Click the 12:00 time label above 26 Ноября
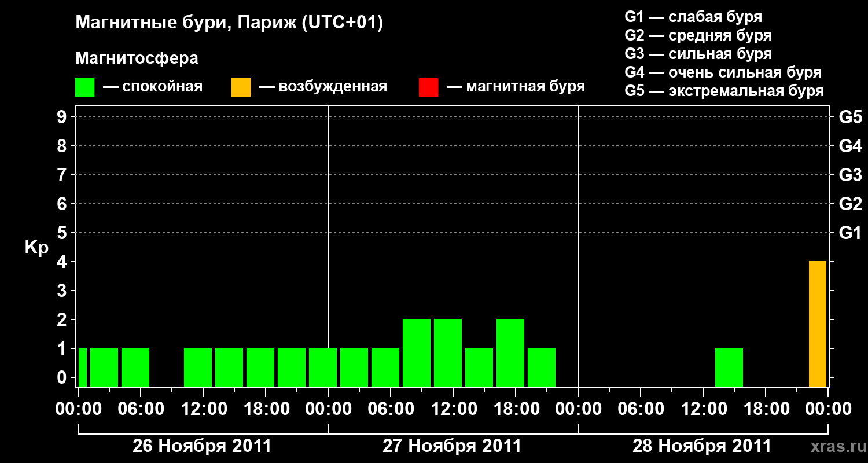The height and width of the screenshot is (463, 868). click(203, 409)
